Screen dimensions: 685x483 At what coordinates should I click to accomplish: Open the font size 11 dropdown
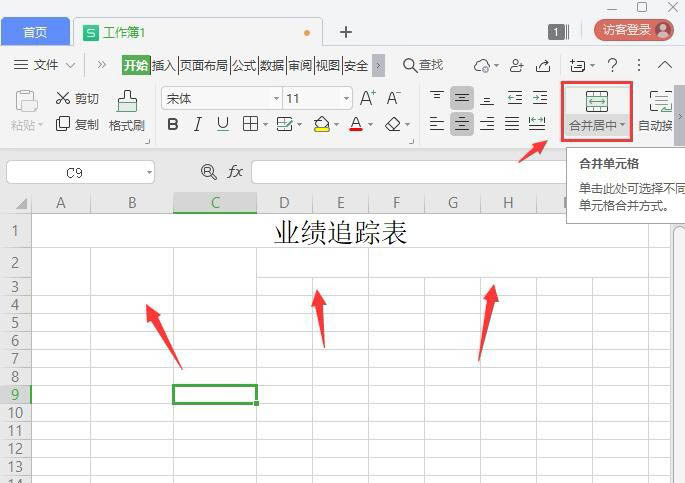point(346,98)
